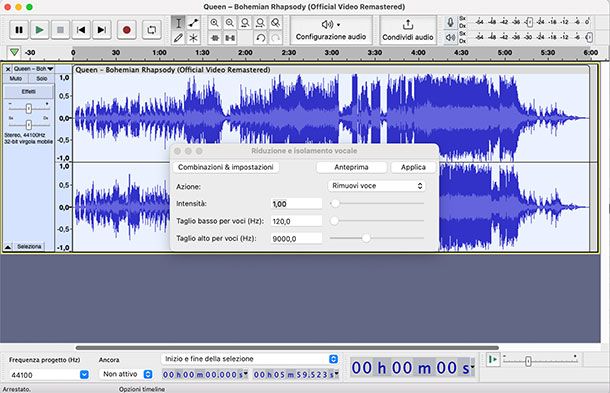Click the track Seleziona button

point(29,247)
